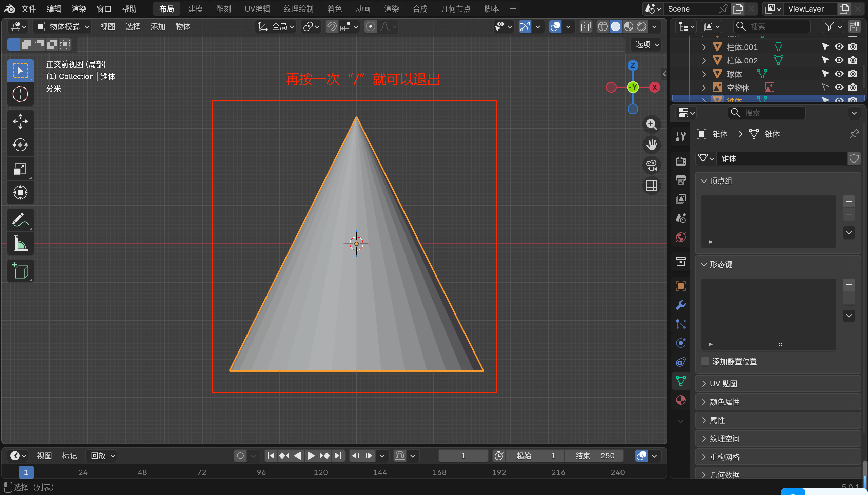The height and width of the screenshot is (495, 868).
Task: Enable the 添加静置位置 checkbox
Action: pos(706,361)
